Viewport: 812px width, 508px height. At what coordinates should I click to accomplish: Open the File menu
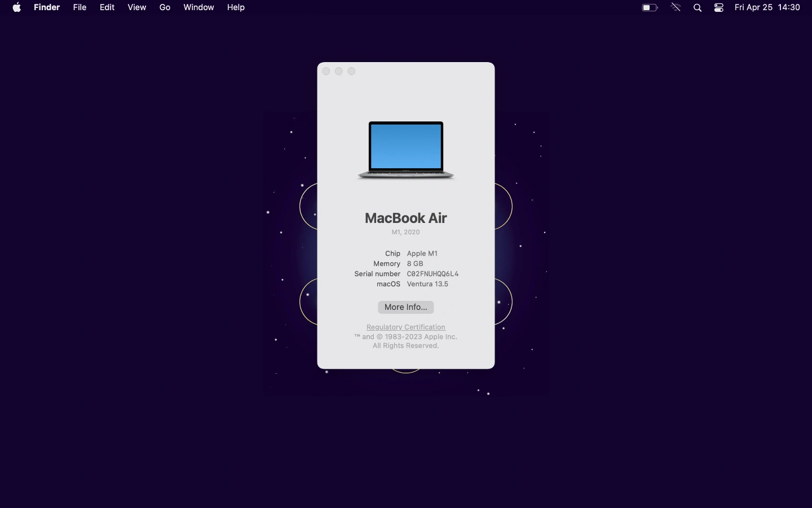[x=80, y=7]
